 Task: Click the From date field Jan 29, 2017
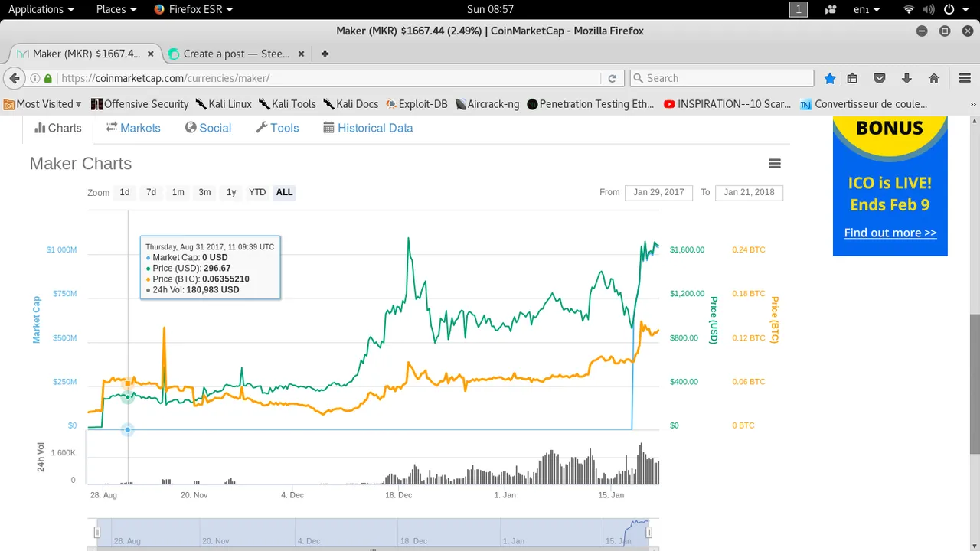pyautogui.click(x=658, y=192)
